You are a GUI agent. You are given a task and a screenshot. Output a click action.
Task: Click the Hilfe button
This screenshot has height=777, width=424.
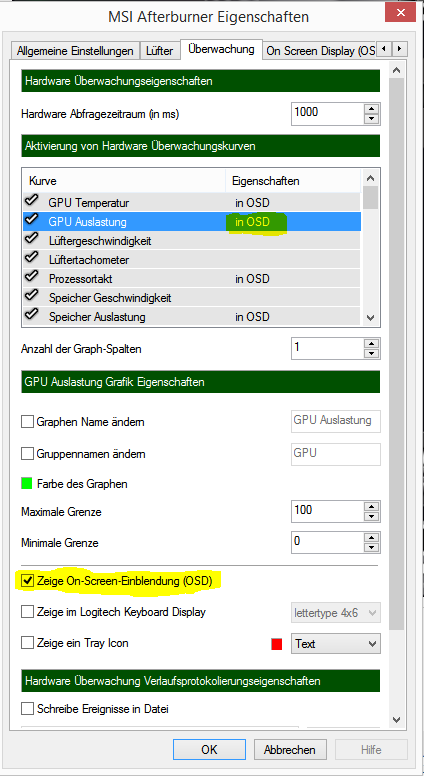pyautogui.click(x=371, y=749)
